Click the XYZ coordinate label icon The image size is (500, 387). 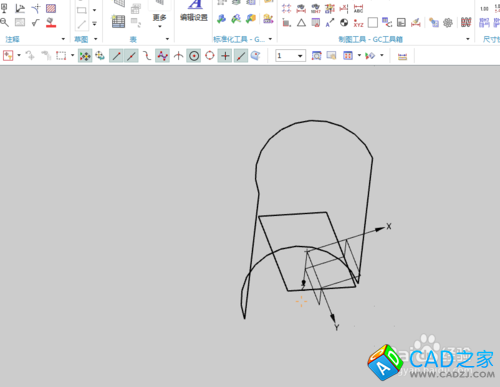(358, 23)
